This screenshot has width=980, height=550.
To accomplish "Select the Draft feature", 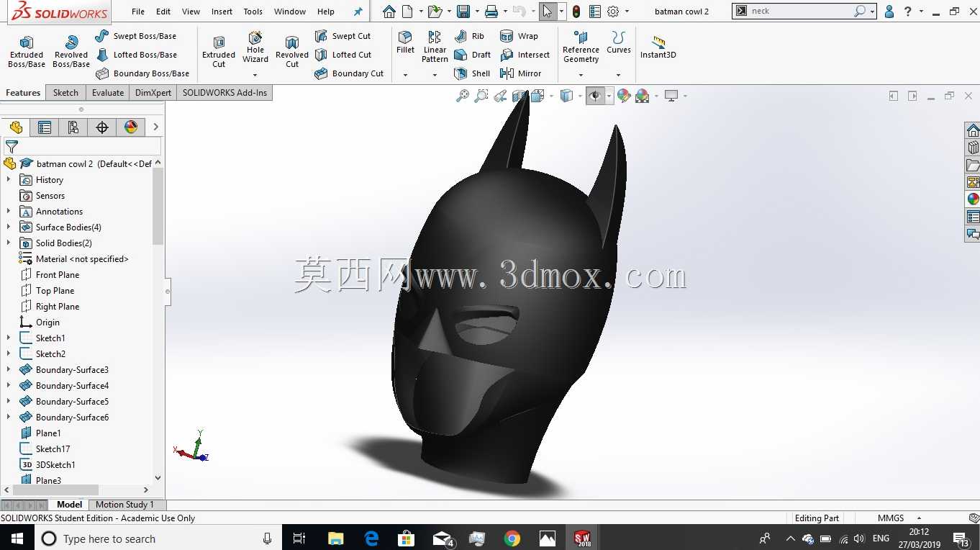I will [x=472, y=55].
